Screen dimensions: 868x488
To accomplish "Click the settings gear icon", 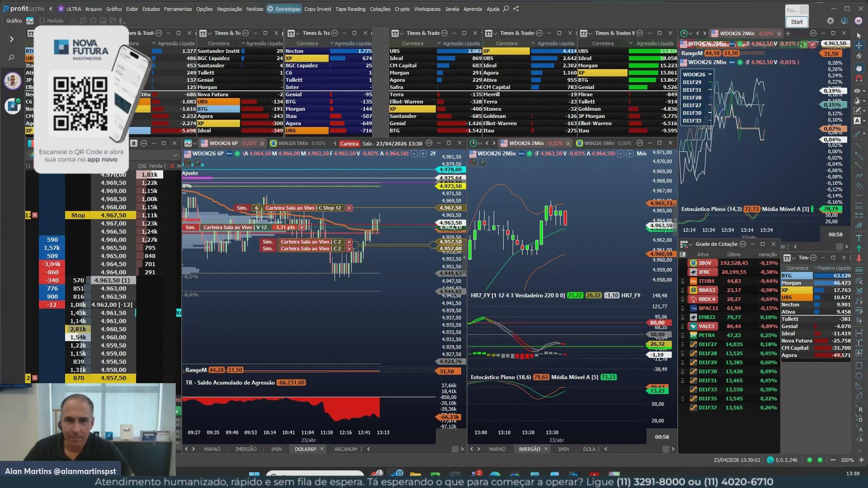I will 830,21.
